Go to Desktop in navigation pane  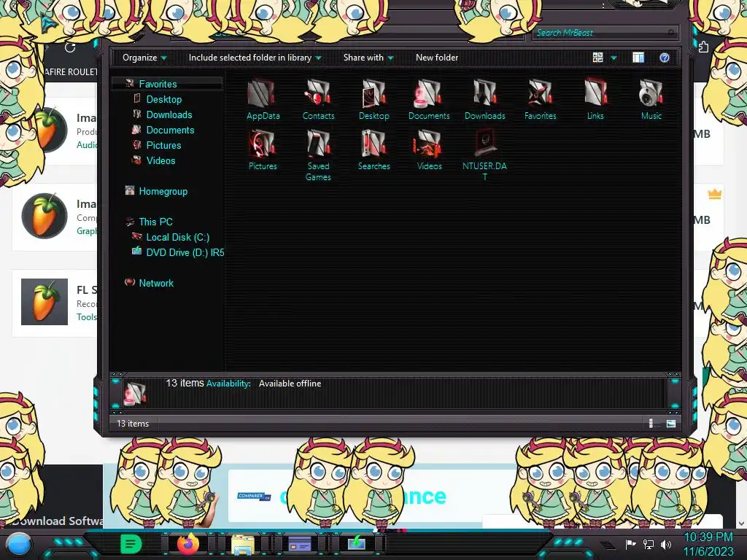click(x=164, y=99)
